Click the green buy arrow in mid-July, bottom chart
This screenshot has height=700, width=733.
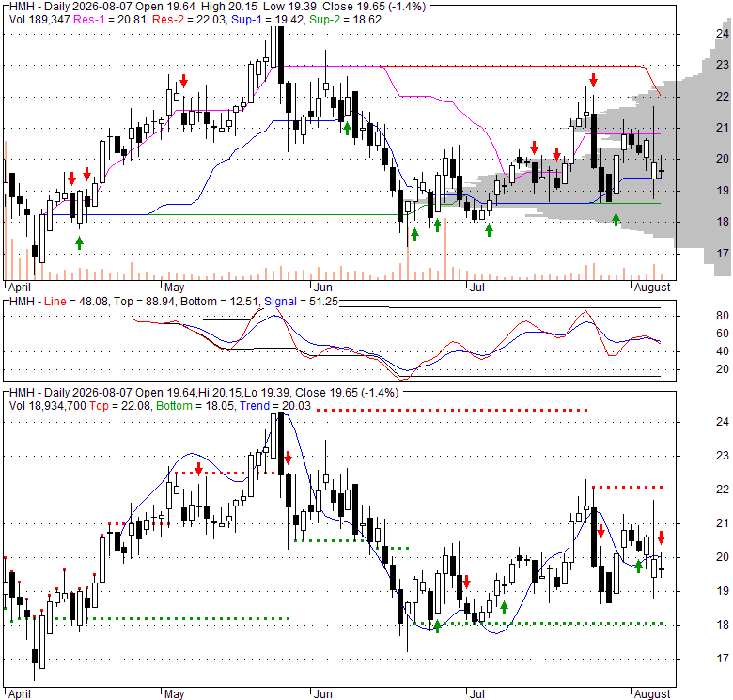[504, 608]
